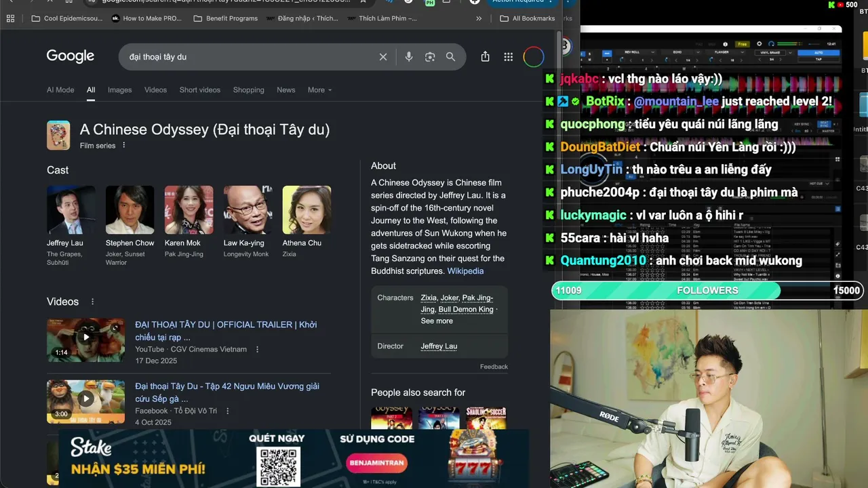Click the chat username quocphong

point(593,125)
